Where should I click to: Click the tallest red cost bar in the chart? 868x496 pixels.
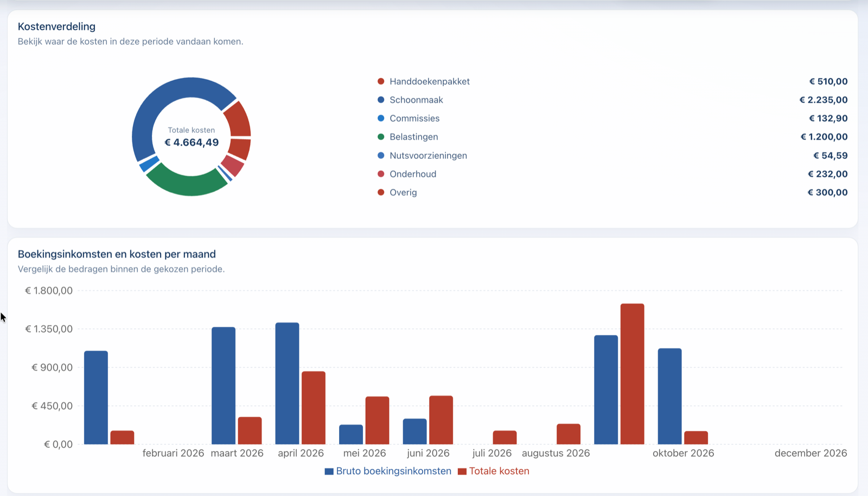point(632,374)
